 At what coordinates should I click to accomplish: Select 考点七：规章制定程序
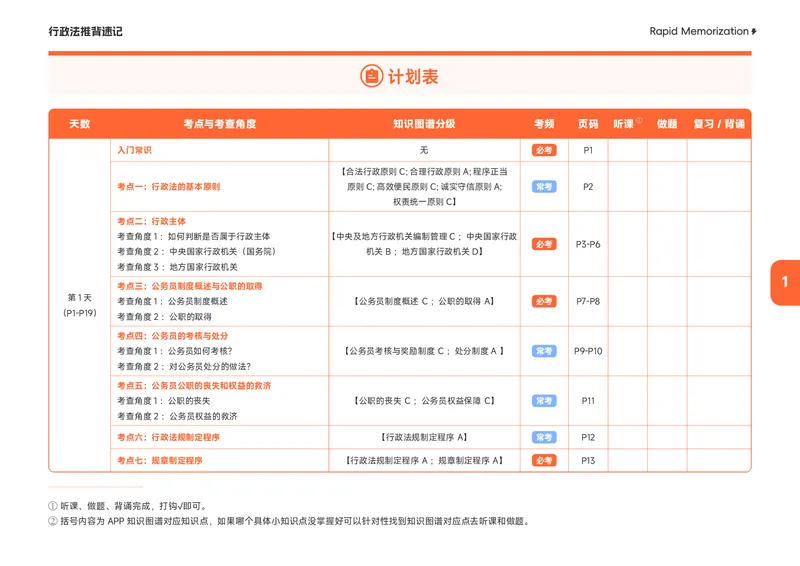160,461
